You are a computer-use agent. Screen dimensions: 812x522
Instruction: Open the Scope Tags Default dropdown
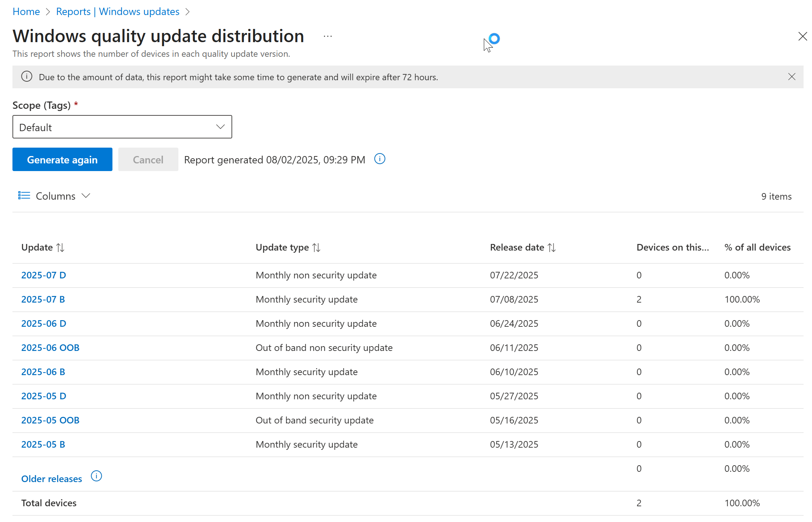(x=122, y=127)
